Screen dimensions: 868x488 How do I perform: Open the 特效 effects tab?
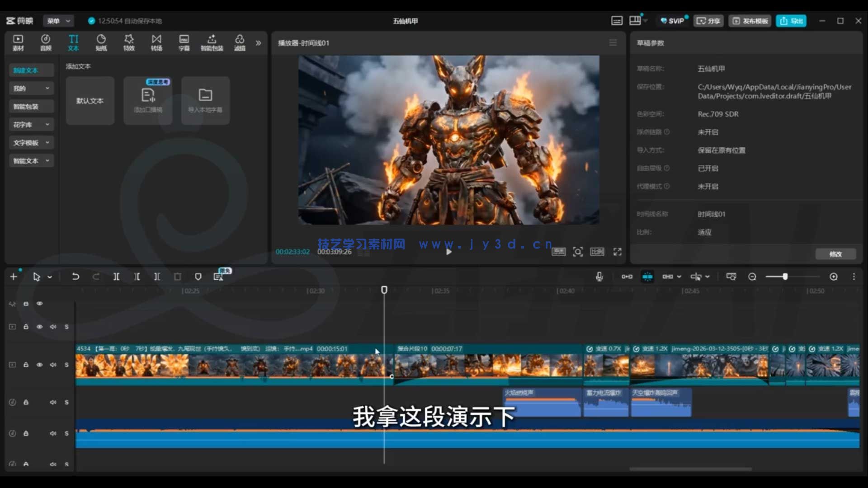point(129,42)
